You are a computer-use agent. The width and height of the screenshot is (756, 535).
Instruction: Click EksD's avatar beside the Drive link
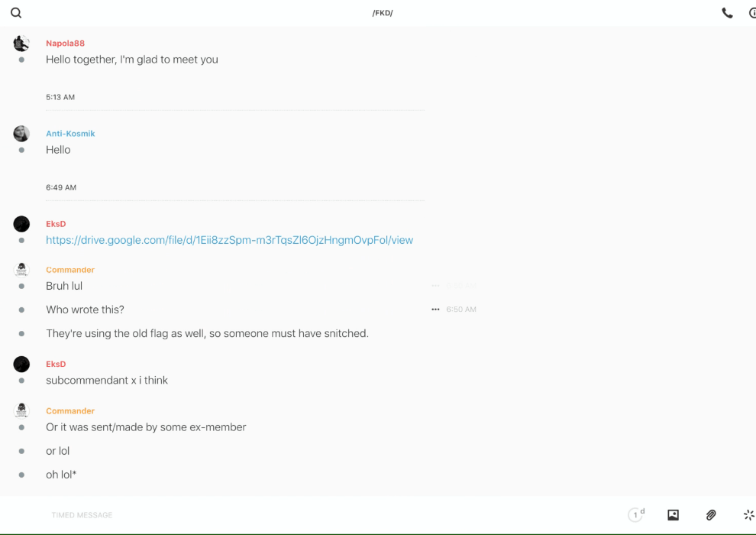click(21, 224)
